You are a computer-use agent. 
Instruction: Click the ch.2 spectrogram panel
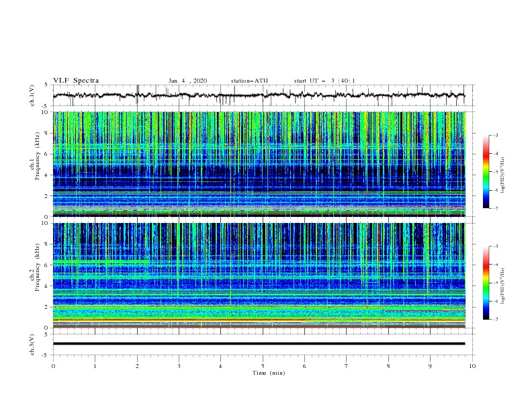(259, 275)
